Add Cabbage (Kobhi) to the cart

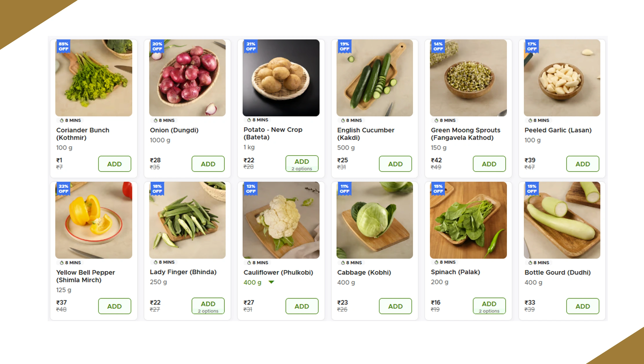point(395,306)
